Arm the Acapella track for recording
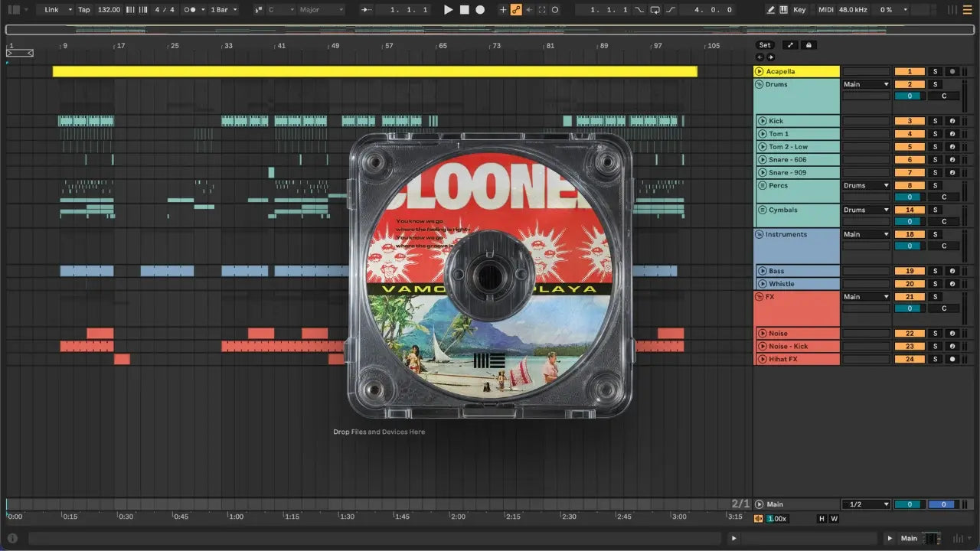980x551 pixels. pos(952,71)
